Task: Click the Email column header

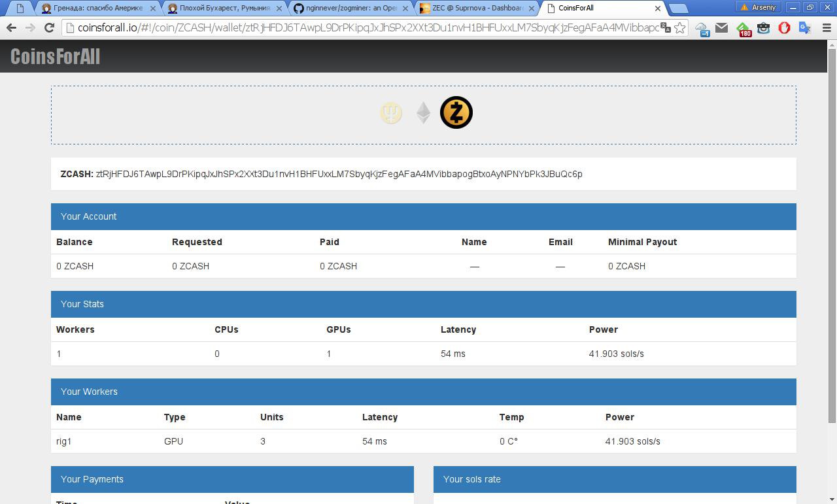Action: pos(560,242)
